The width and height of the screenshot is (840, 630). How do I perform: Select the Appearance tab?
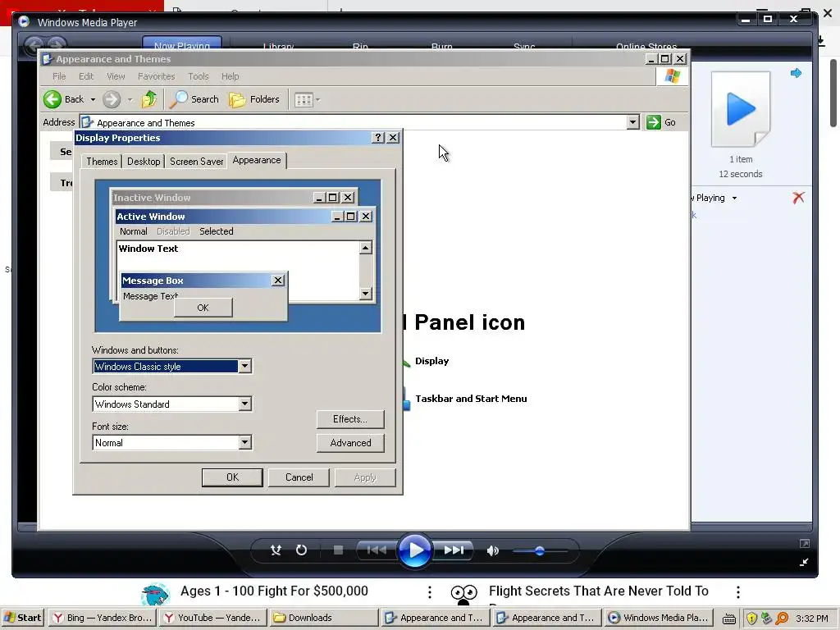pyautogui.click(x=257, y=160)
